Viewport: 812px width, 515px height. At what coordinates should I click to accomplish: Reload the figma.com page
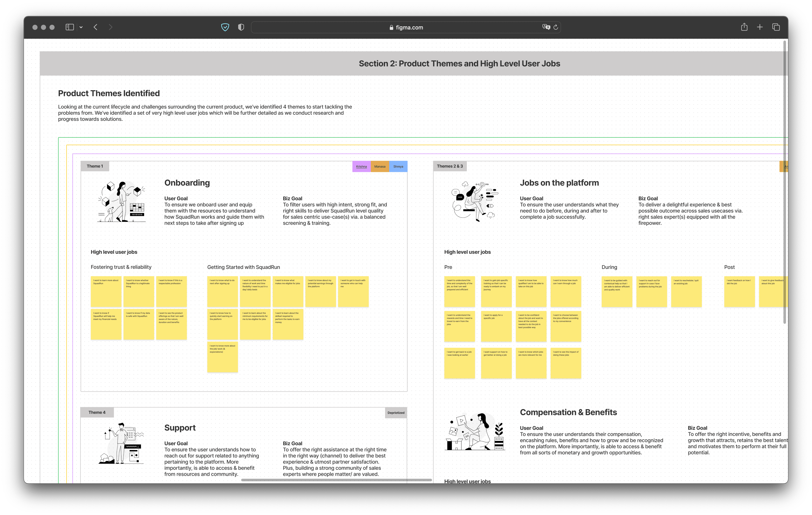pos(556,27)
